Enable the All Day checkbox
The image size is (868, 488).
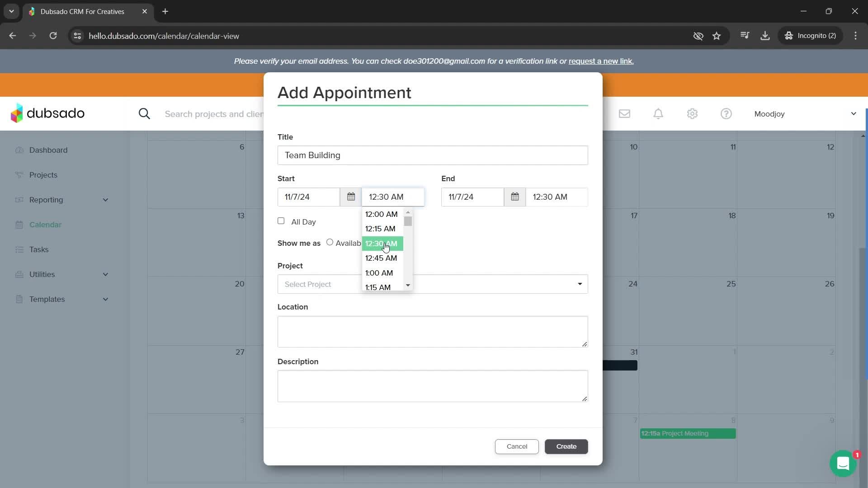[x=281, y=221]
